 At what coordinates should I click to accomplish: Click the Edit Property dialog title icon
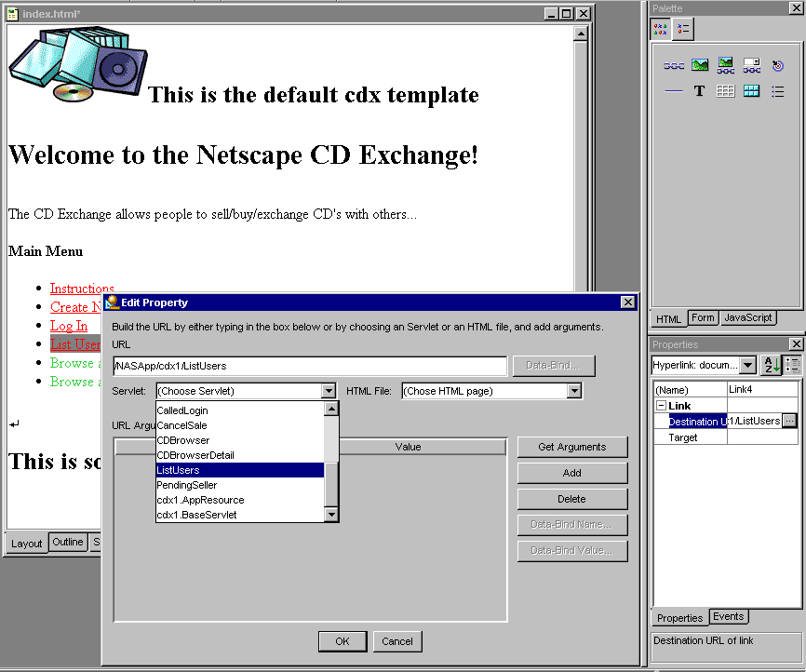(112, 302)
